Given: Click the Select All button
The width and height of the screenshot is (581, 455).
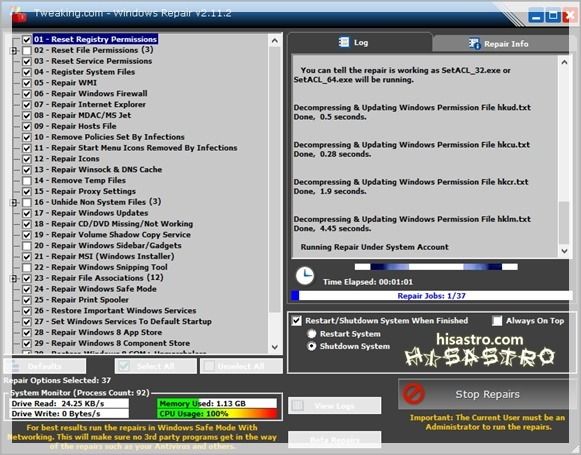Looking at the screenshot, I should pyautogui.click(x=156, y=366).
